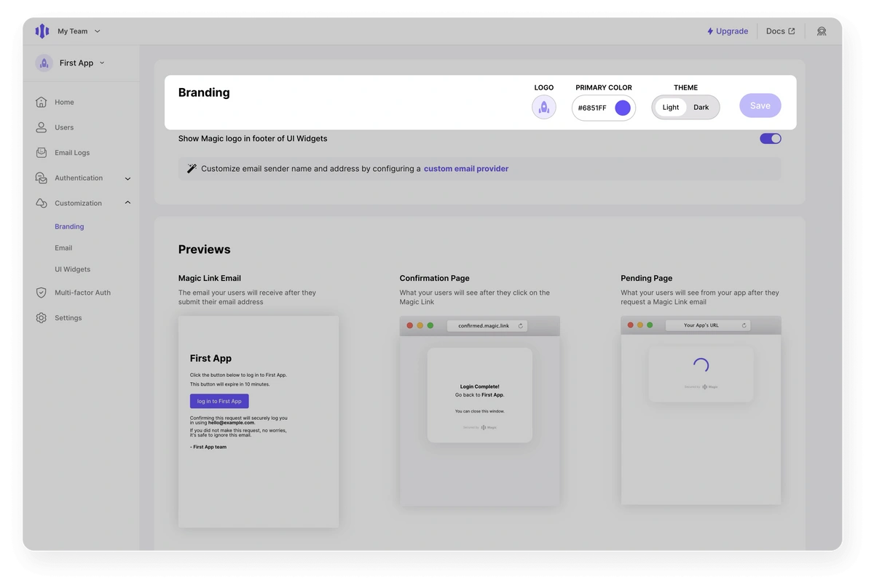
Task: Open the My Team dropdown
Action: point(79,31)
